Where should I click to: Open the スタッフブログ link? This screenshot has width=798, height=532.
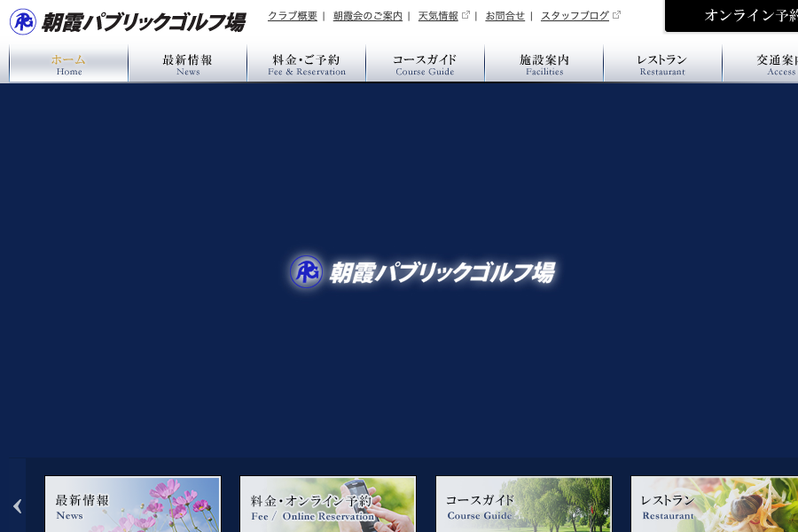(x=575, y=16)
